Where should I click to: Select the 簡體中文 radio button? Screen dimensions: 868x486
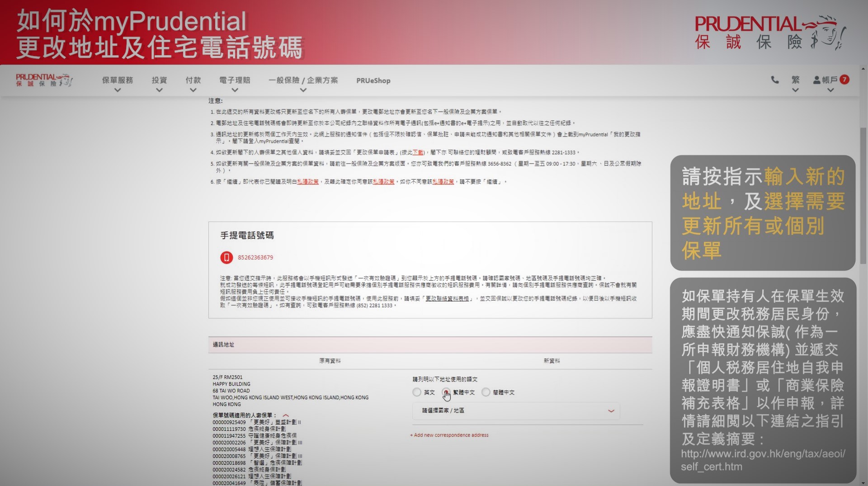[486, 392]
